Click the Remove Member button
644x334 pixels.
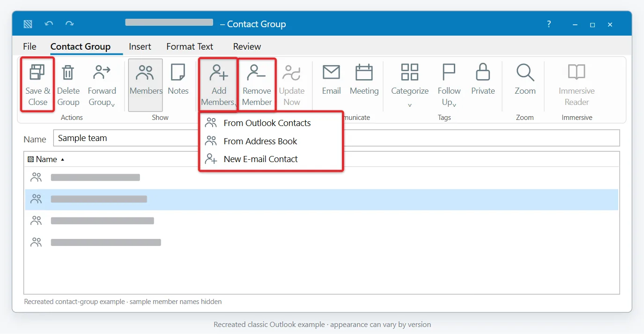[x=257, y=85]
